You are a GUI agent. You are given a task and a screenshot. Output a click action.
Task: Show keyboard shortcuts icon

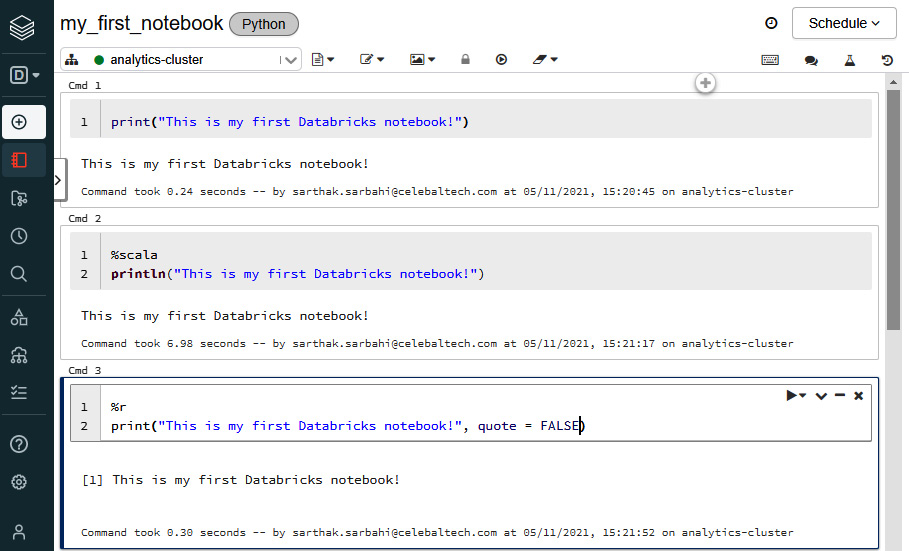click(x=770, y=60)
